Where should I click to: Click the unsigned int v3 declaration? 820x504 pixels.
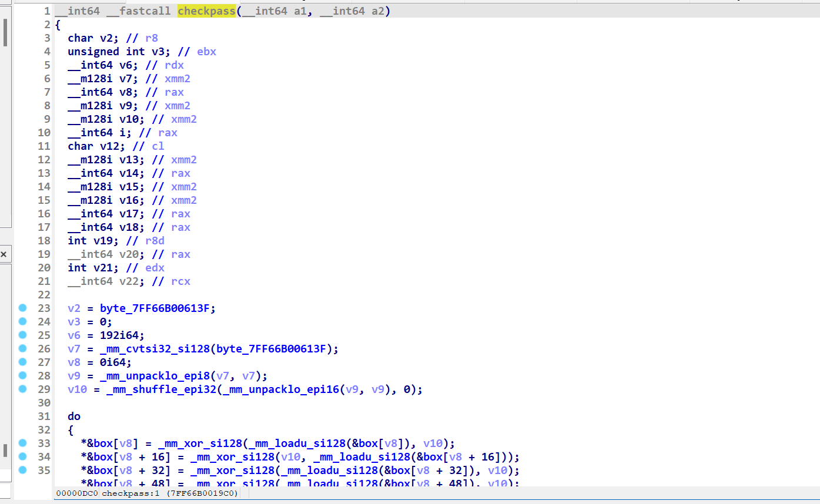(x=119, y=52)
